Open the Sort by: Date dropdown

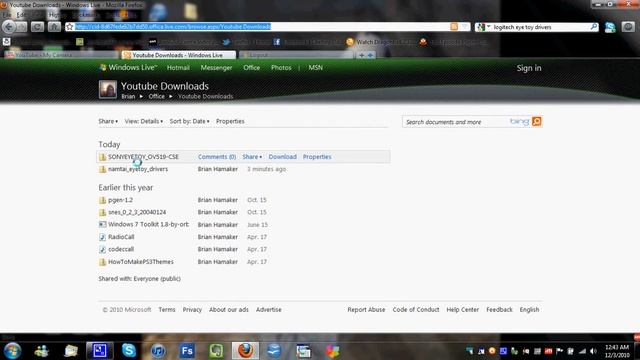(189, 121)
